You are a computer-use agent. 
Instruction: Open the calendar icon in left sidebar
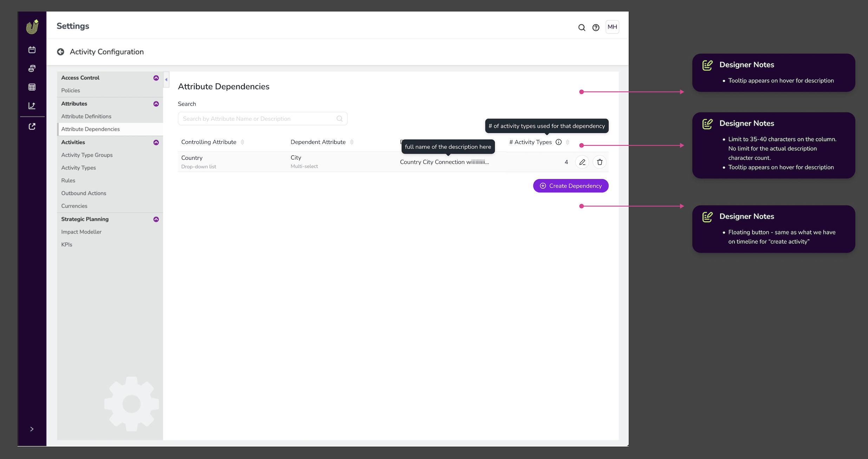[x=32, y=50]
